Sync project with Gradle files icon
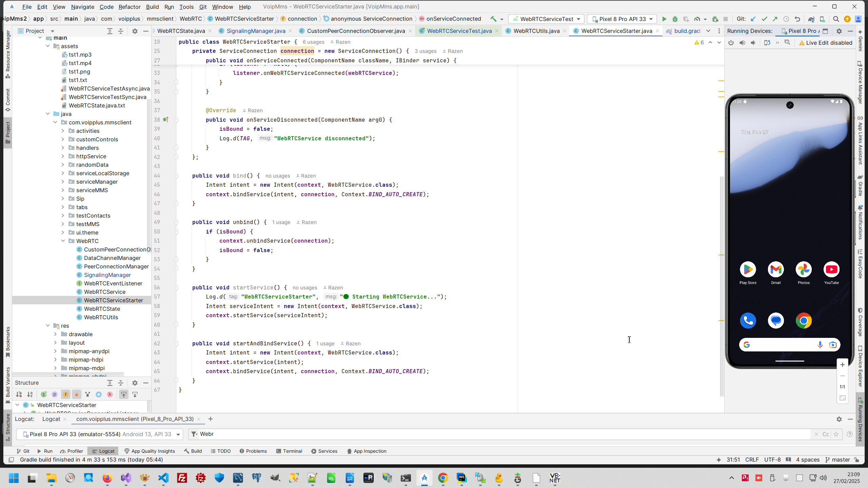This screenshot has height=488, width=868. pyautogui.click(x=811, y=19)
